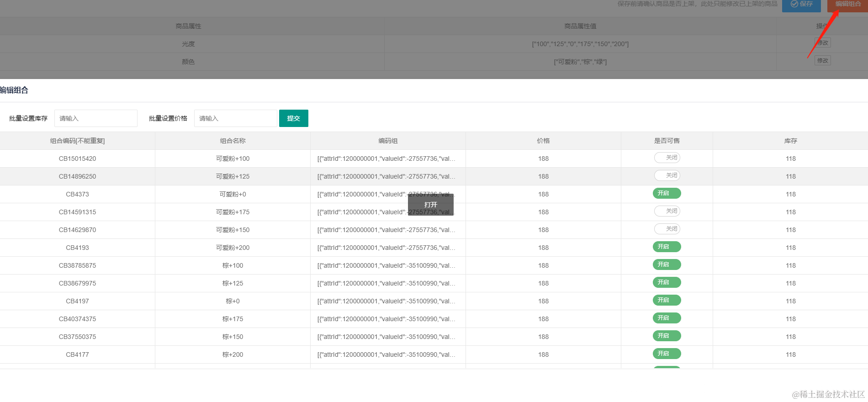
Task: Turn off switch for 棕+175
Action: pos(667,318)
